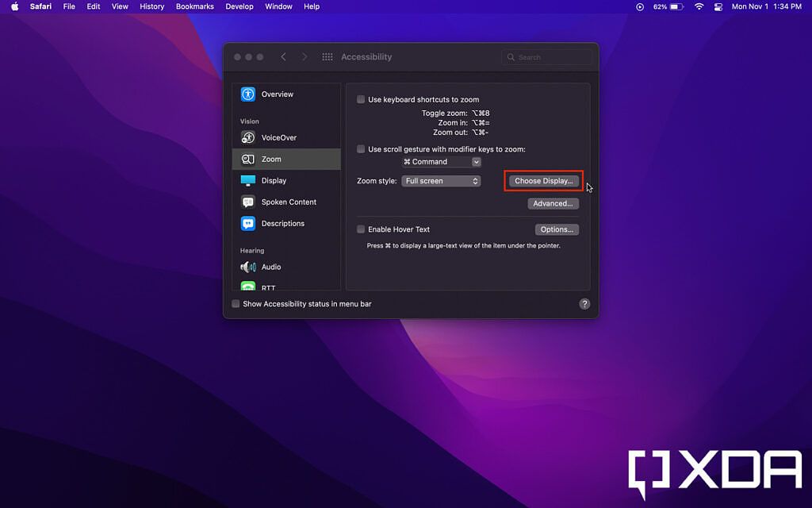Toggle the scroll gesture with modifier keys option
Screen dimensions: 812x508
(x=361, y=148)
